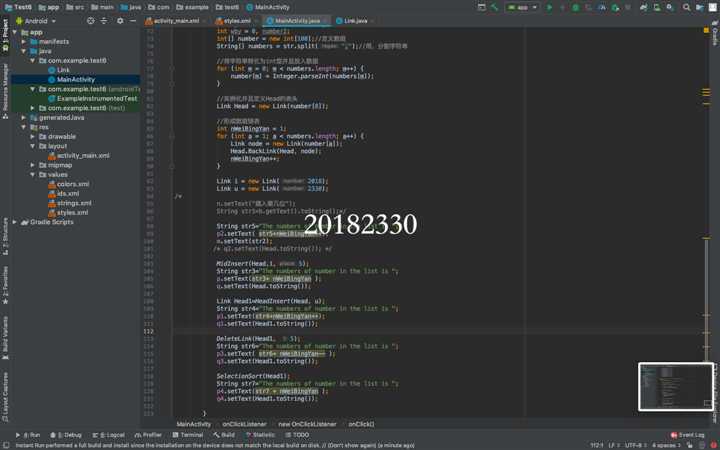
Task: Open AVD Manager icon in toolbar
Action: click(x=657, y=7)
